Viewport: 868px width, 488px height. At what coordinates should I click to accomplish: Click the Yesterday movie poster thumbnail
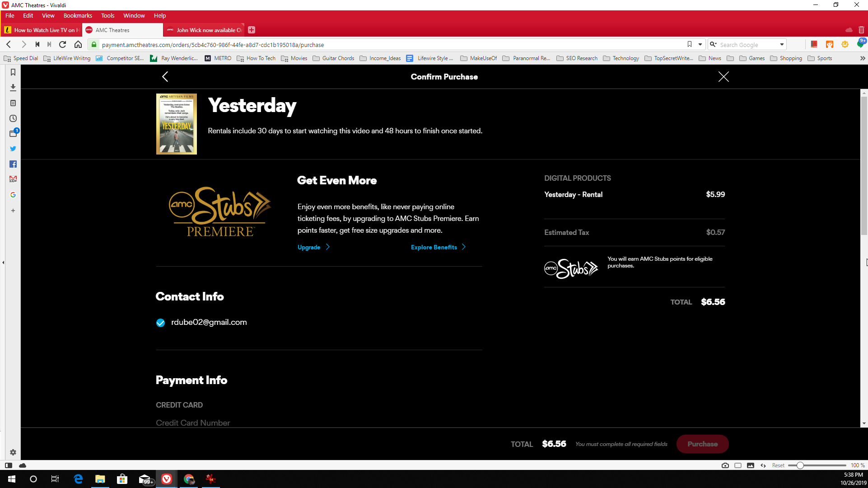(177, 124)
